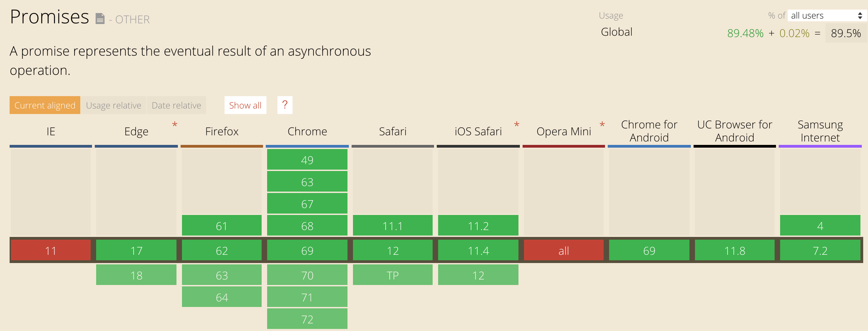Viewport: 868px width, 331px height.
Task: Switch to Usage relative view
Action: coord(114,105)
